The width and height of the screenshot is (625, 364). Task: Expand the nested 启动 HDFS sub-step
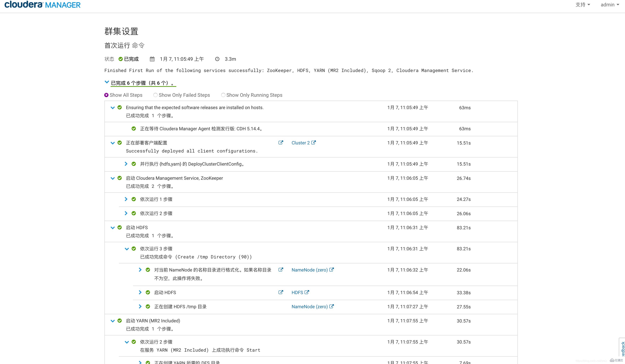click(x=140, y=292)
